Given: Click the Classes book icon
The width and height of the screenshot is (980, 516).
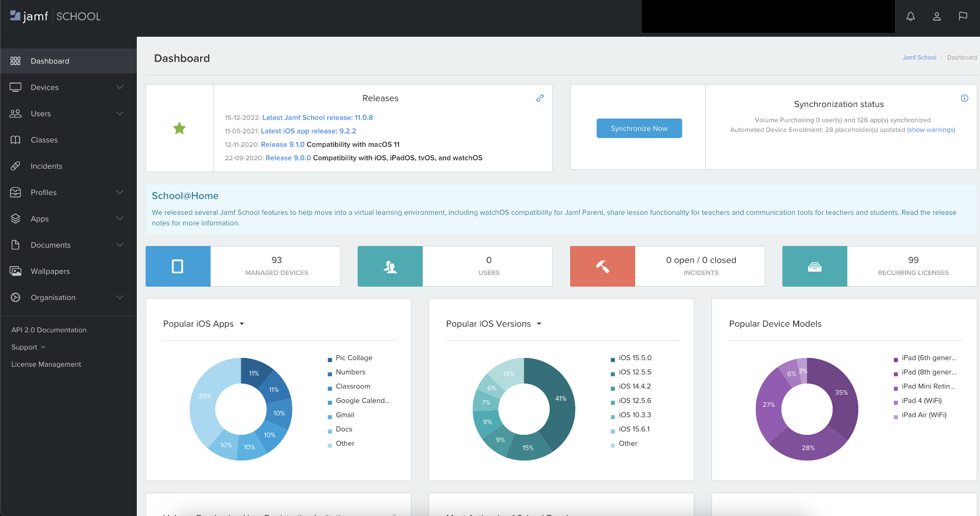Looking at the screenshot, I should 16,140.
